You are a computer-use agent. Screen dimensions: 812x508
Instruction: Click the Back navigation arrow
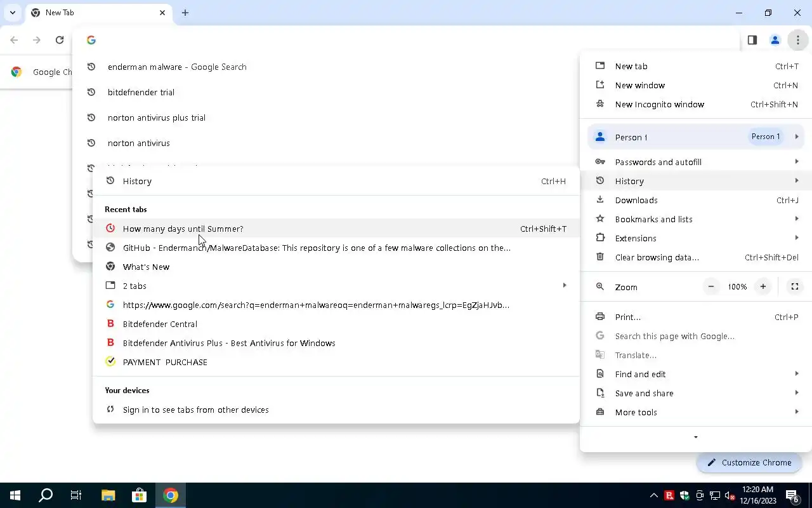point(14,40)
